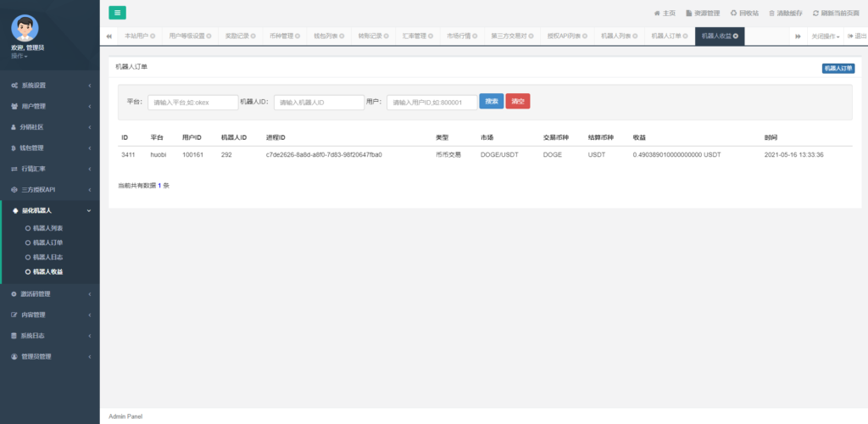Expand the 钱包管理 sidebar menu

click(49, 148)
